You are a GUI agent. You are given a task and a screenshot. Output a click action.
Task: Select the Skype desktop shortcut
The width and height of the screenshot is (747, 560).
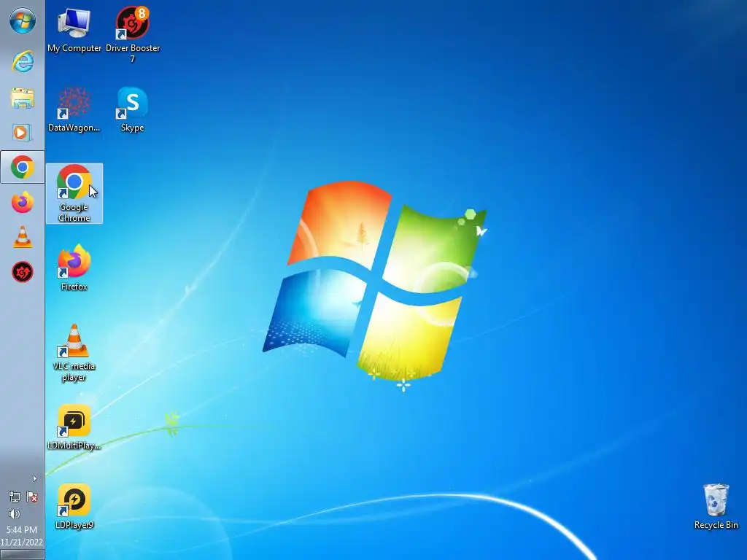[133, 109]
